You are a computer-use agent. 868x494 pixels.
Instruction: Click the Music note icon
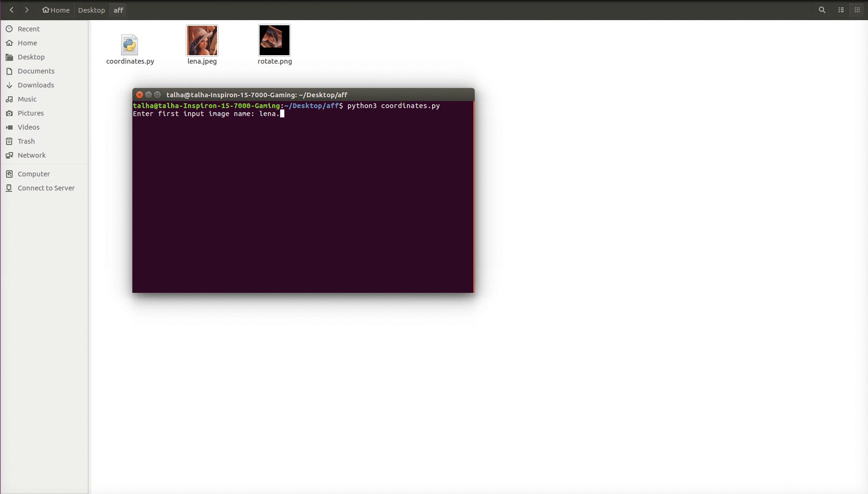pos(9,99)
